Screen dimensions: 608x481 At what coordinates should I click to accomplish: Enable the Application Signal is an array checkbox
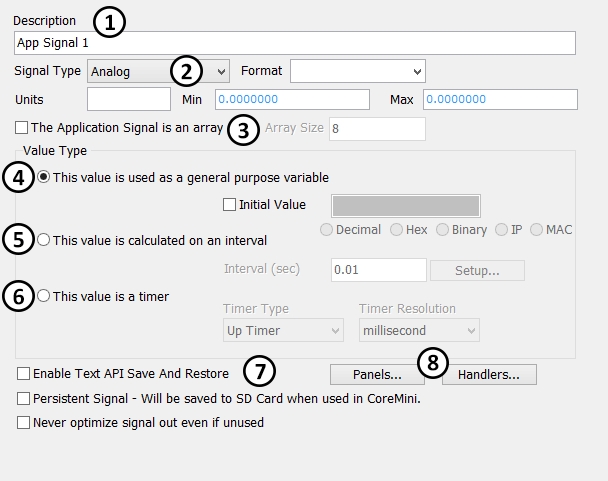(x=22, y=128)
